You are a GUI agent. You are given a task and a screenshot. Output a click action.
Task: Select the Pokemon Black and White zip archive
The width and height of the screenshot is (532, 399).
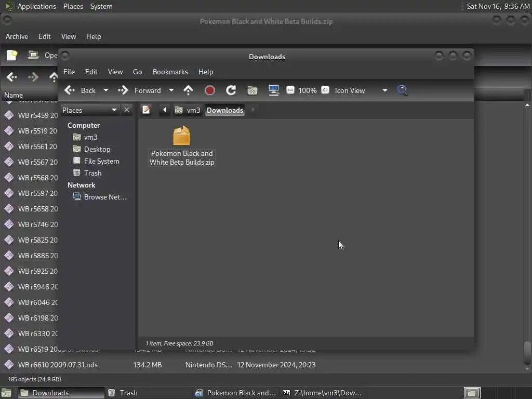182,145
